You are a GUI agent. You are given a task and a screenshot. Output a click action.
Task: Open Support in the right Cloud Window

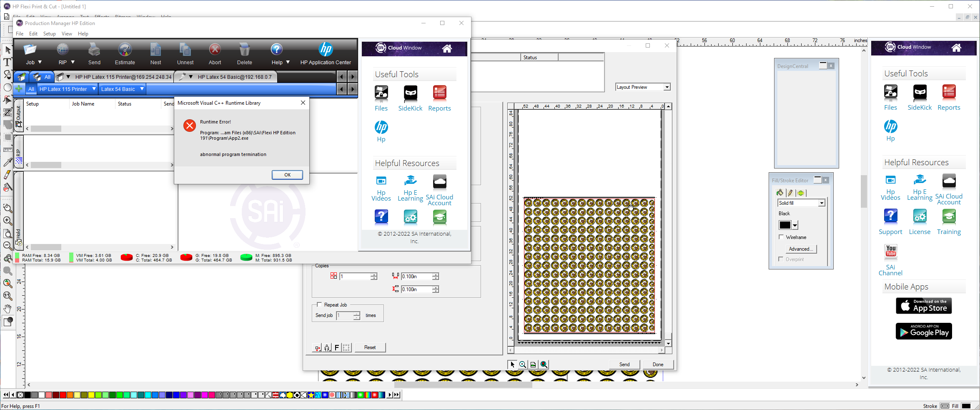tap(890, 222)
